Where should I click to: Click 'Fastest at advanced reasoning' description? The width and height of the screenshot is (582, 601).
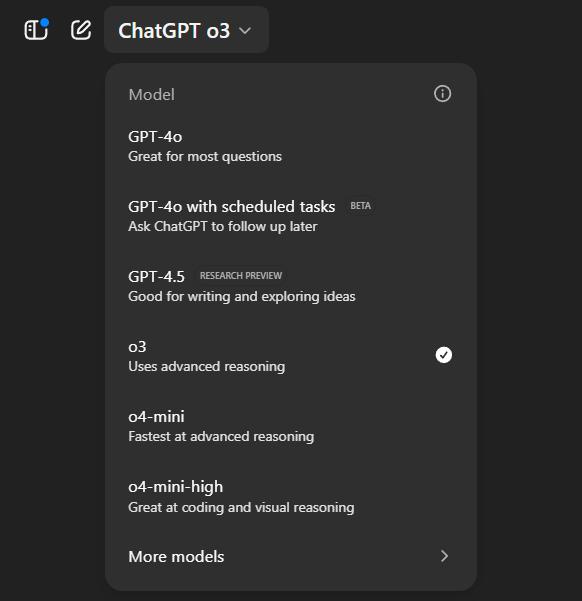coord(221,436)
